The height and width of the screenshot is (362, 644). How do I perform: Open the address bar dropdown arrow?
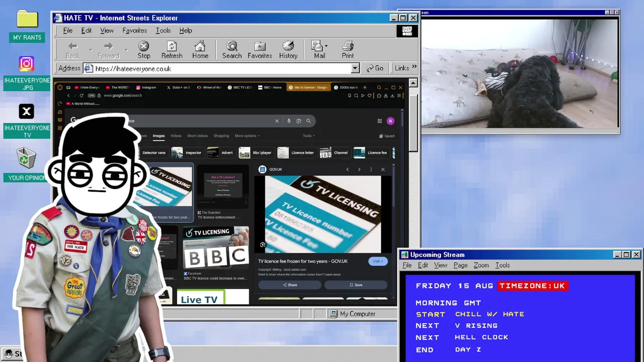coord(355,68)
